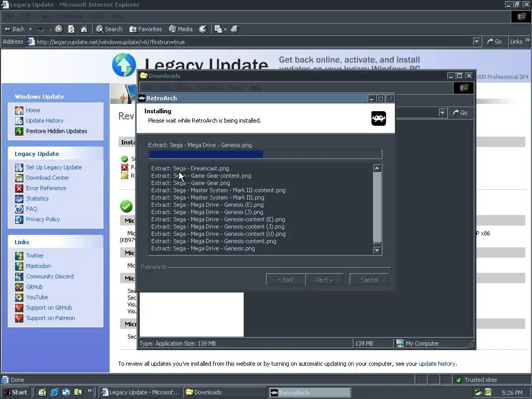
Task: Click the installer log scrollbar up arrow
Action: (x=377, y=168)
